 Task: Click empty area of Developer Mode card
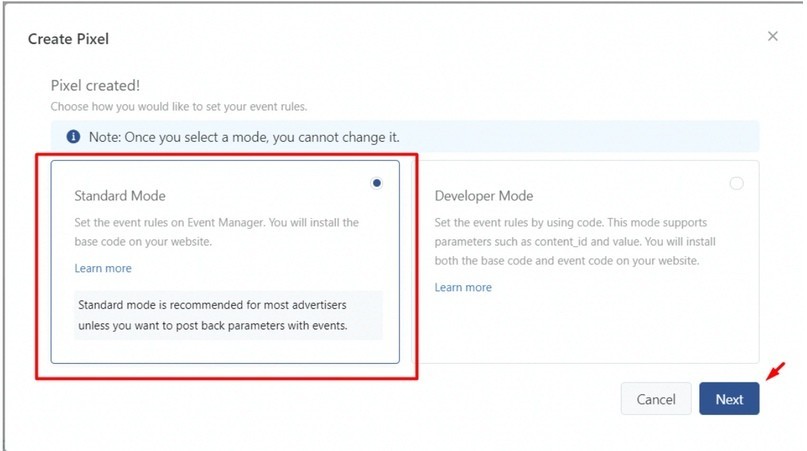pos(587,329)
